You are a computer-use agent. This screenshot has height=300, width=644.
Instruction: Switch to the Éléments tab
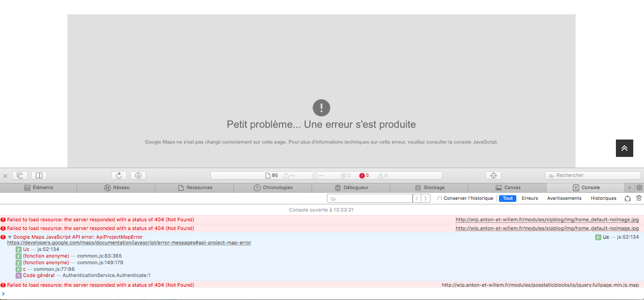pos(39,188)
